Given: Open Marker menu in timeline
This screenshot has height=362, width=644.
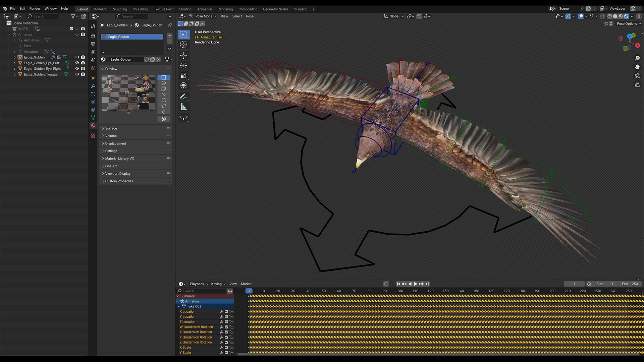Looking at the screenshot, I should click(246, 284).
